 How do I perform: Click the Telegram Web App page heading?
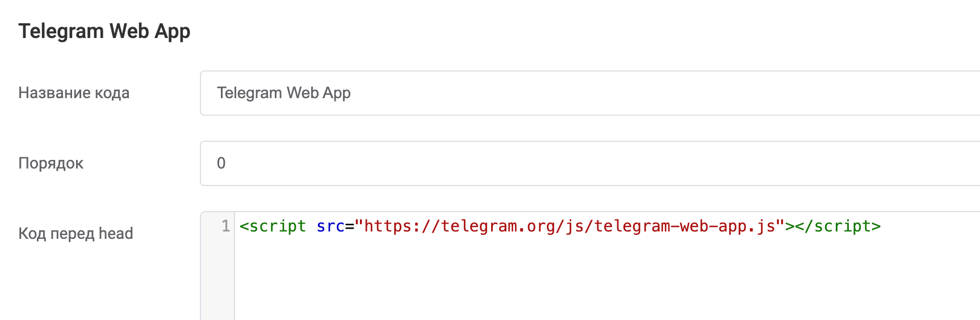104,31
